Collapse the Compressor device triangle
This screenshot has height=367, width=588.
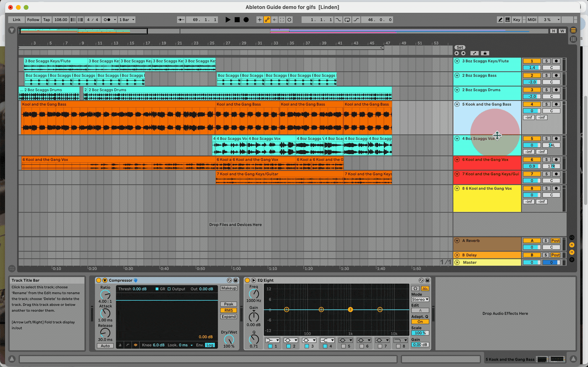pos(105,280)
